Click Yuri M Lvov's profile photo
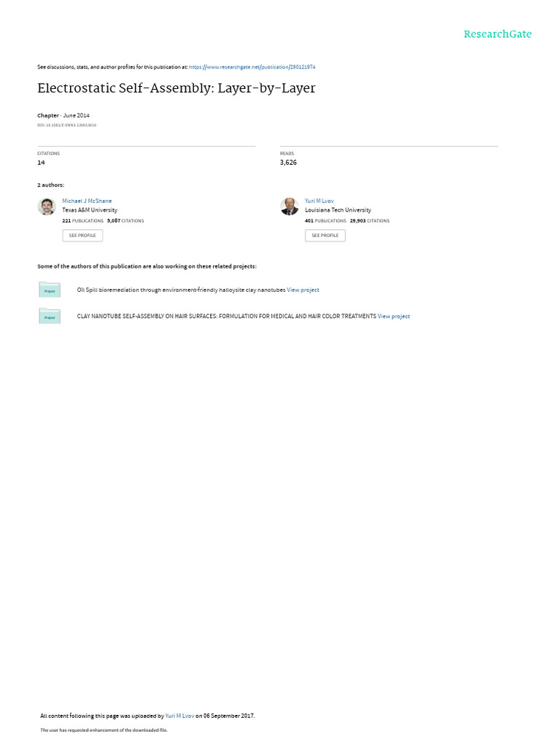This screenshot has width=560, height=747. point(289,206)
